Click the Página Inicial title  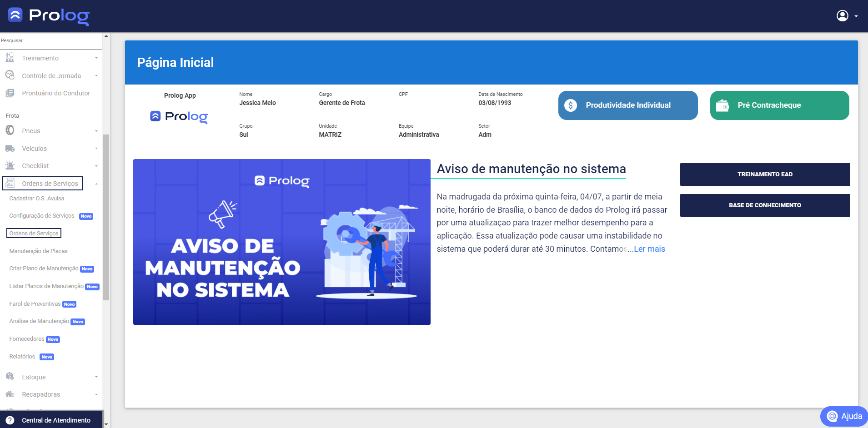tap(176, 63)
